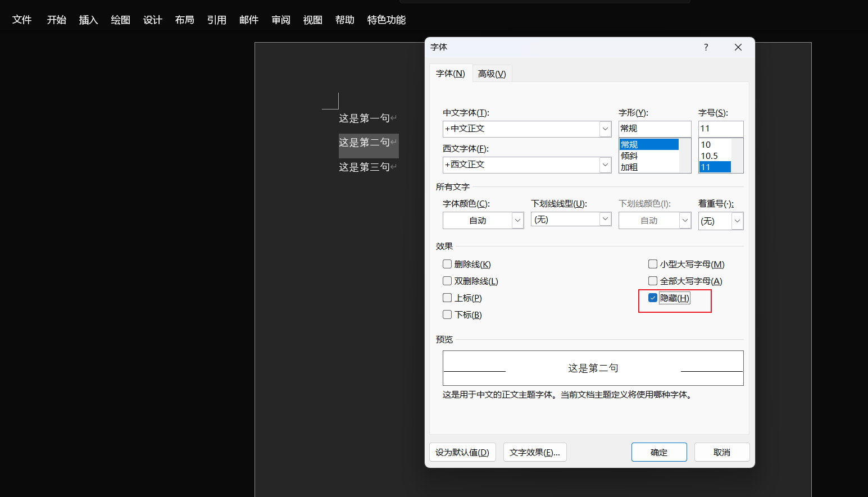868x497 pixels.
Task: Open the 西文字体 dropdown list
Action: pos(605,165)
